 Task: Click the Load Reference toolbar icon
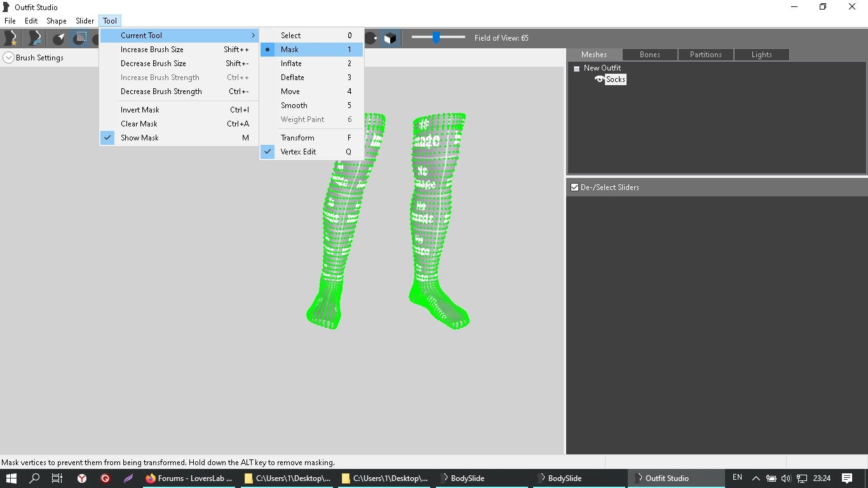tap(34, 38)
